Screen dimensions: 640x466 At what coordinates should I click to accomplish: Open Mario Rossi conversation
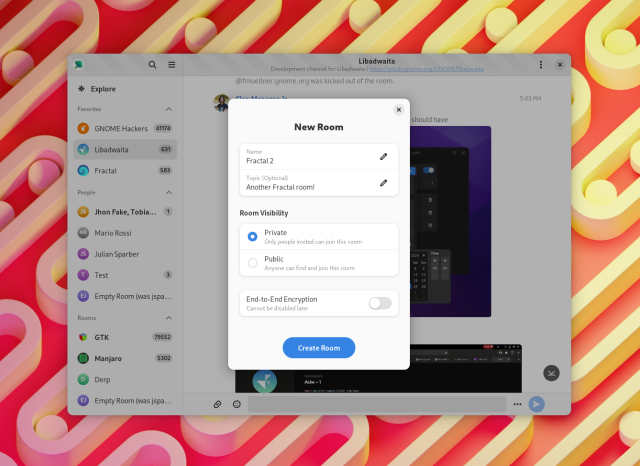click(x=125, y=233)
